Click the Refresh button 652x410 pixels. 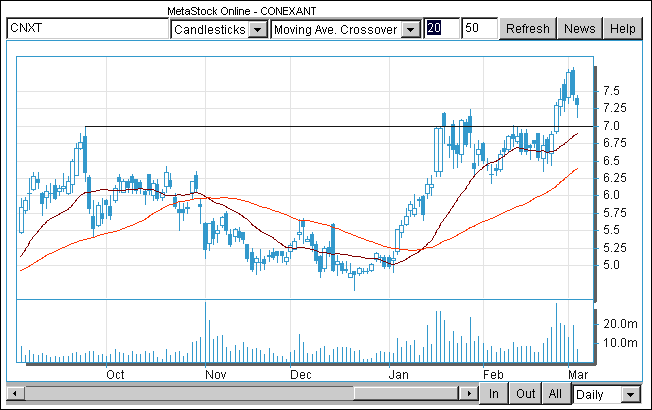pos(528,29)
